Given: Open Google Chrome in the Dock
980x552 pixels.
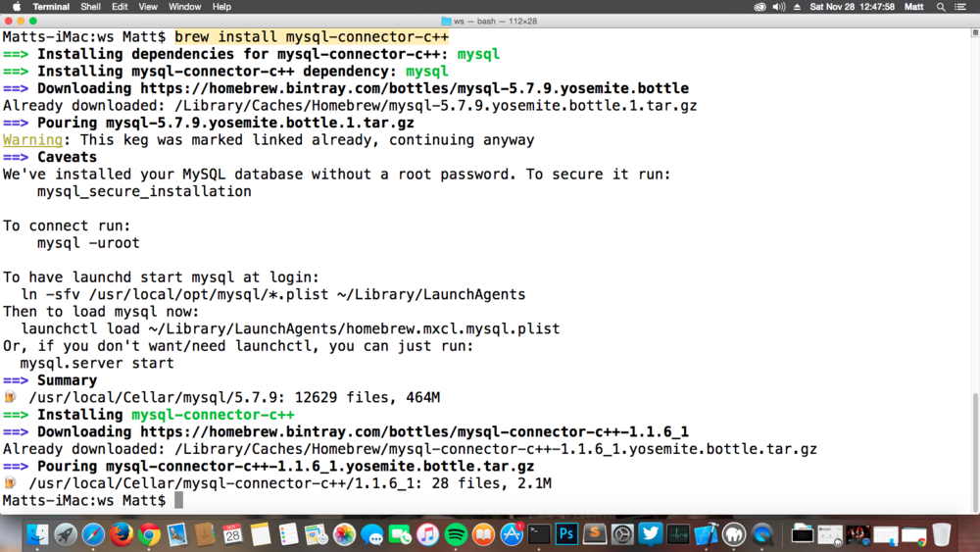Looking at the screenshot, I should (x=149, y=534).
